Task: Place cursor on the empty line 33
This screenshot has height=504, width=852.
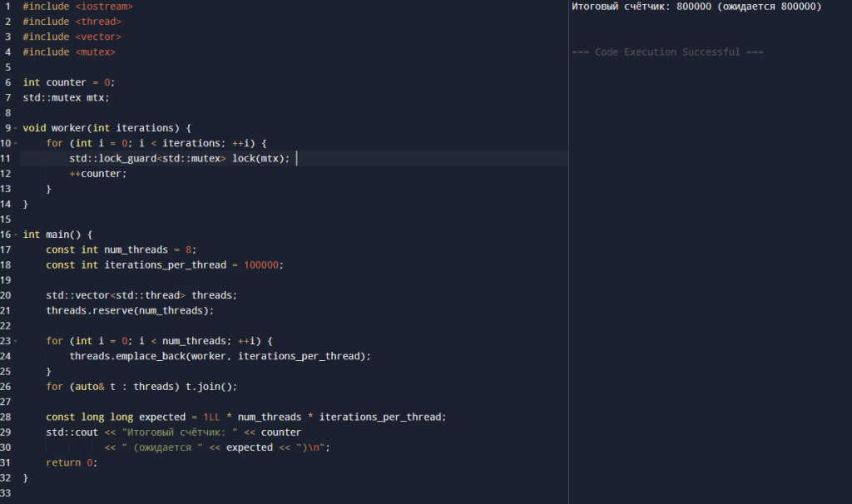Action: (x=166, y=493)
